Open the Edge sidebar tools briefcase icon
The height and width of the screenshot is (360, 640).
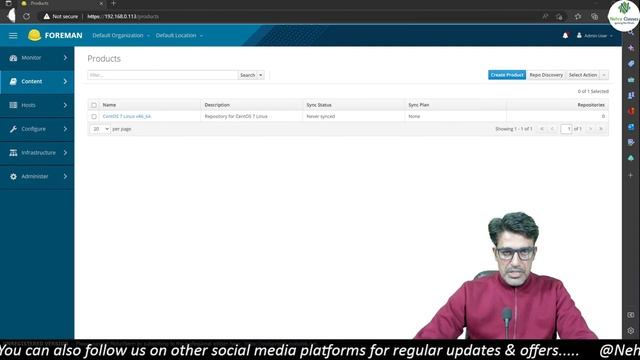click(x=631, y=80)
